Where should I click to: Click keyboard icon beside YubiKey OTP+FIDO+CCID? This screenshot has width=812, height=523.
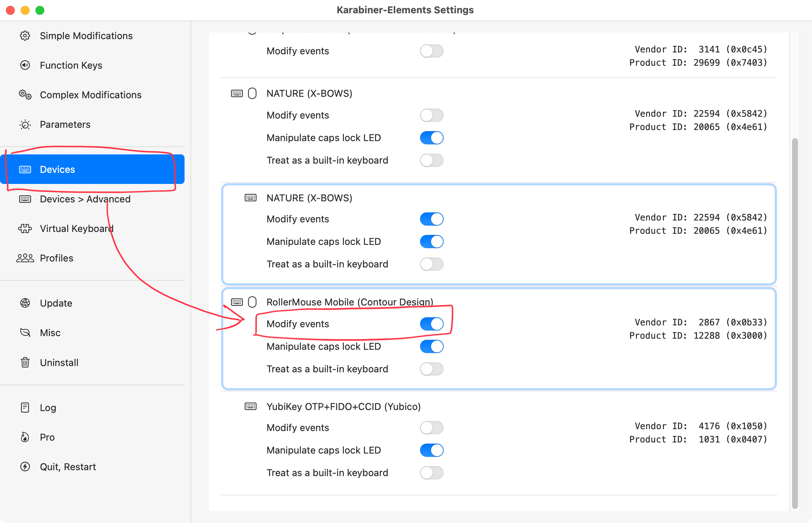coord(251,406)
